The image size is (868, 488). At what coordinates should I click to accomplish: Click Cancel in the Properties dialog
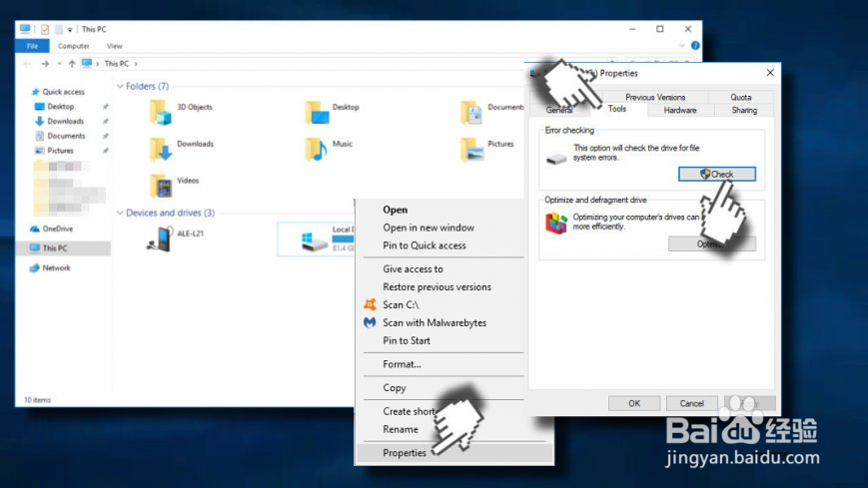click(691, 403)
